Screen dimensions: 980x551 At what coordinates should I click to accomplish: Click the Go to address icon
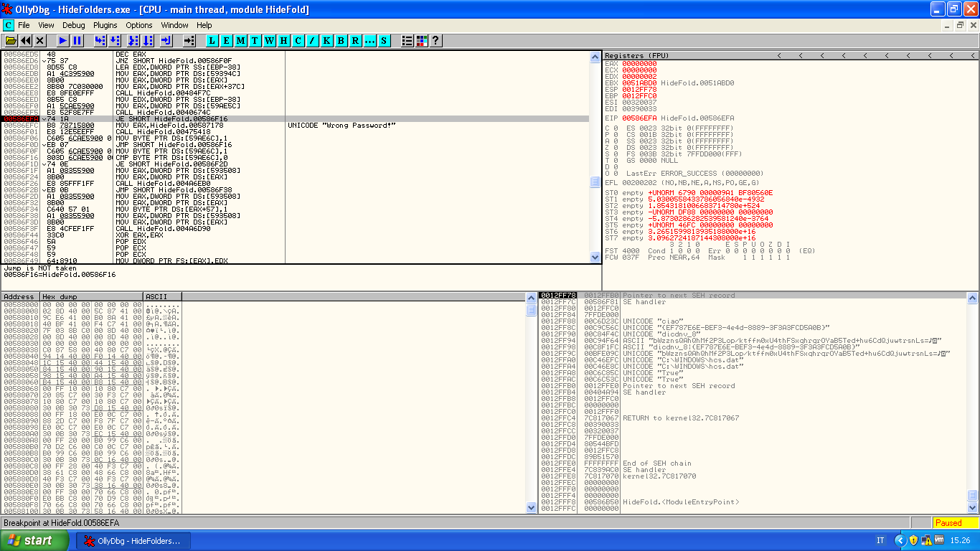(189, 41)
